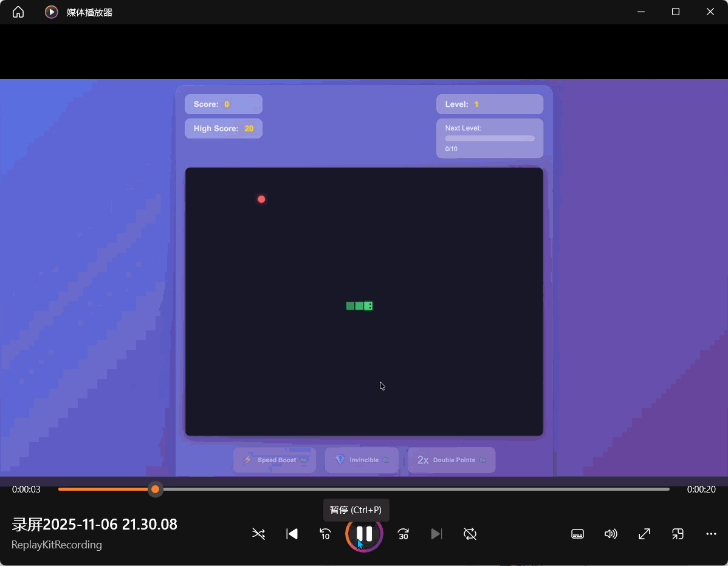
Task: Click the seek bar to jump ahead
Action: click(x=425, y=489)
